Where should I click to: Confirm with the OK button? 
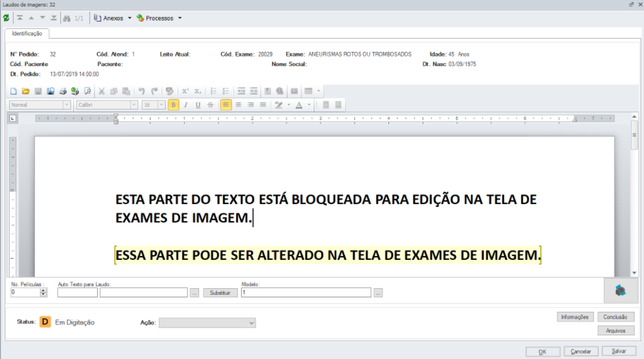click(x=543, y=352)
